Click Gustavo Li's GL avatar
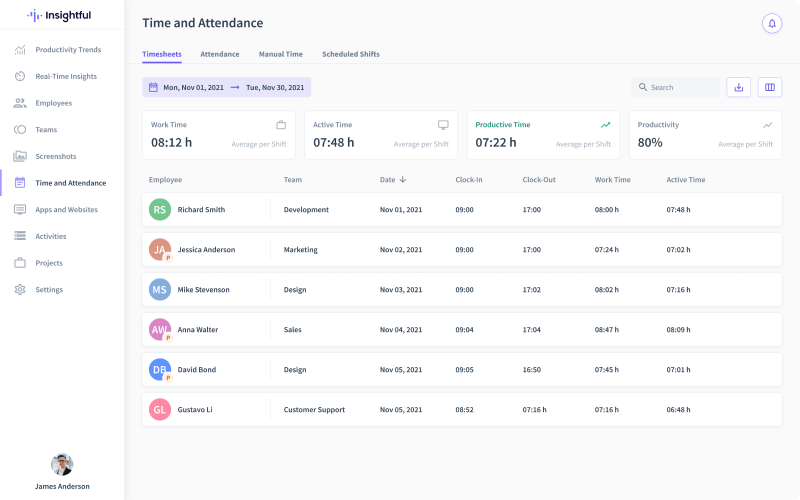This screenshot has width=800, height=500. (160, 409)
